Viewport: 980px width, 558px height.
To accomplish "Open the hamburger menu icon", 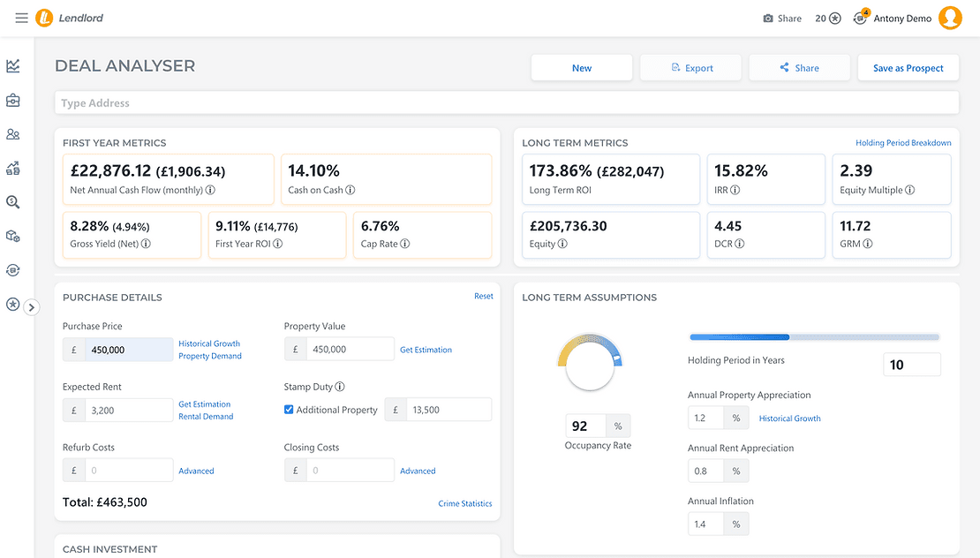I will coord(21,19).
